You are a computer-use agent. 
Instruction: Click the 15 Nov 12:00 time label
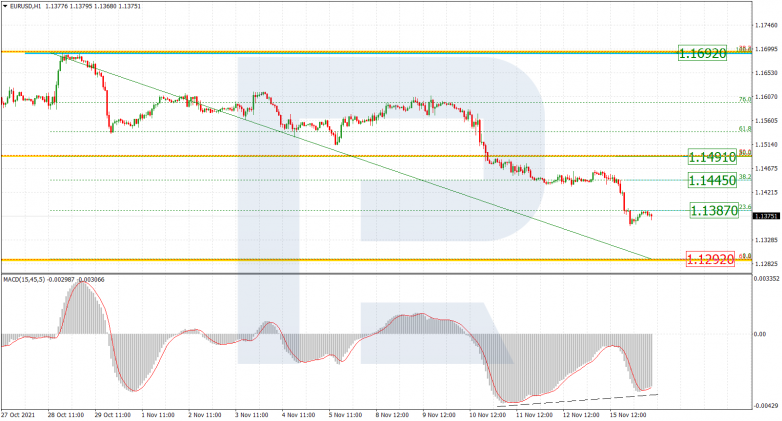[x=628, y=415]
